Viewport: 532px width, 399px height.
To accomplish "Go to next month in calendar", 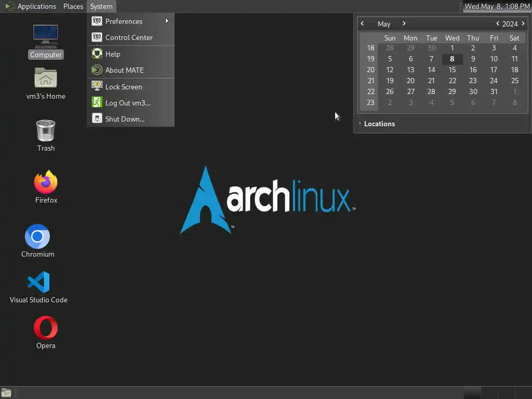I will pos(404,23).
